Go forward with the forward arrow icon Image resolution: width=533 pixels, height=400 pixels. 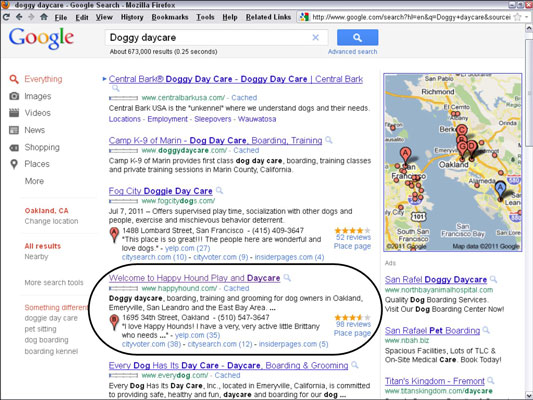(x=31, y=17)
